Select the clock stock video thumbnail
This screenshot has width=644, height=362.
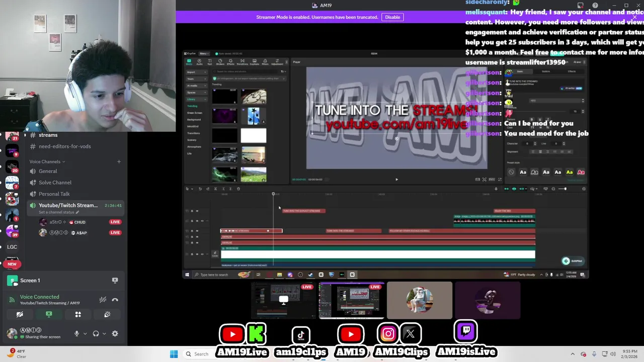pos(254,97)
